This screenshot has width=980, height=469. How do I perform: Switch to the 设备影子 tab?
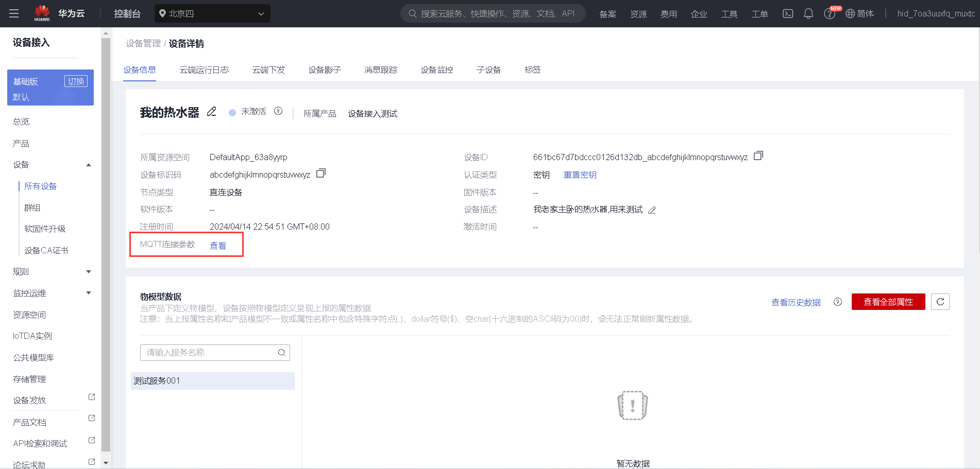click(x=325, y=70)
